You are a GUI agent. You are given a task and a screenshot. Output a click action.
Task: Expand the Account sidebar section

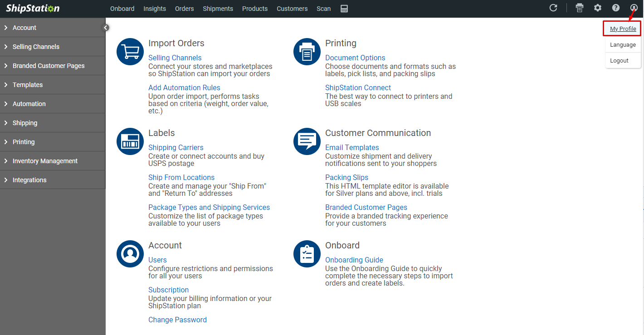pyautogui.click(x=24, y=28)
